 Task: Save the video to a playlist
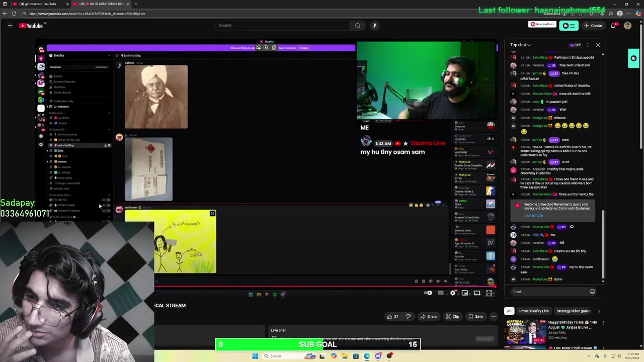click(x=475, y=316)
